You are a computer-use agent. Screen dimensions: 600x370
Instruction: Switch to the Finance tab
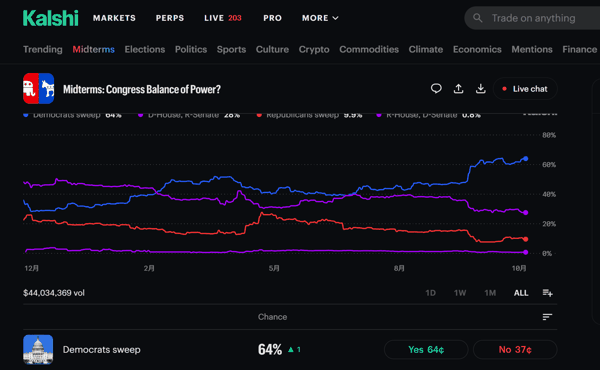579,49
